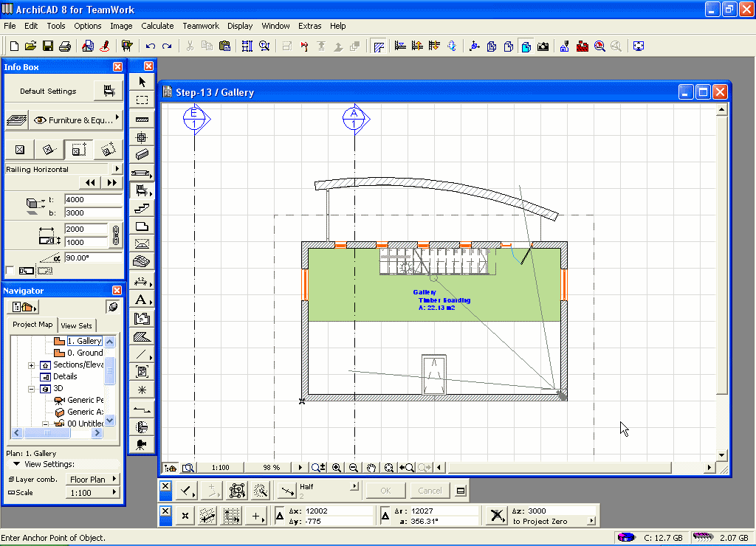Open the Teamwork menu
The image size is (756, 546).
click(201, 26)
